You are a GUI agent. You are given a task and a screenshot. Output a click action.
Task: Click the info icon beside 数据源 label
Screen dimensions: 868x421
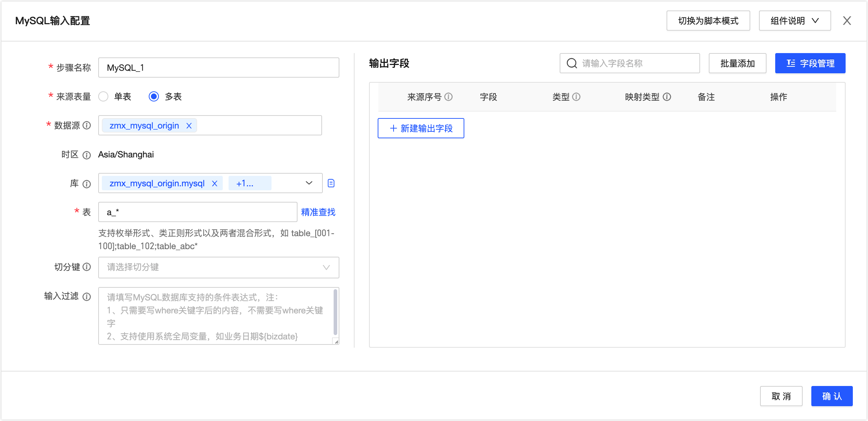pyautogui.click(x=87, y=125)
